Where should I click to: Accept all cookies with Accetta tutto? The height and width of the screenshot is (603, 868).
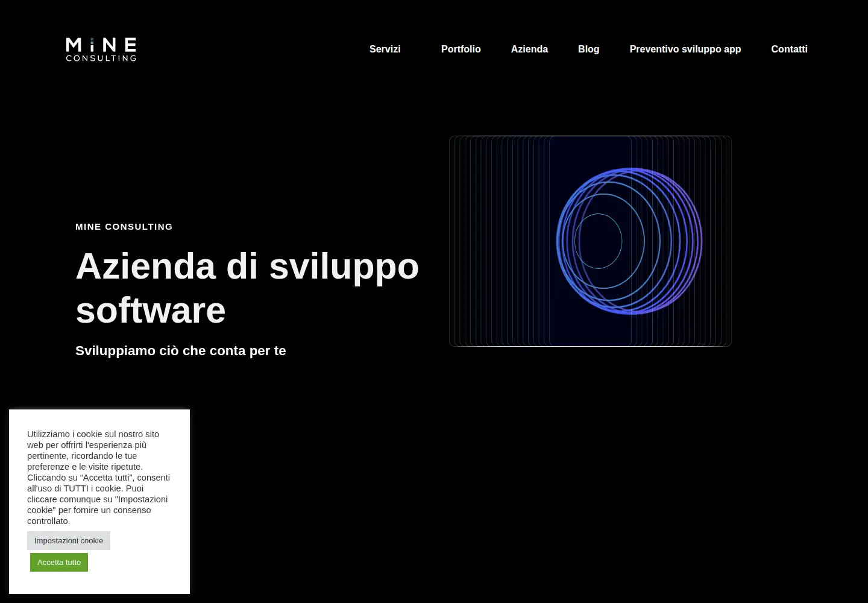[x=59, y=562]
